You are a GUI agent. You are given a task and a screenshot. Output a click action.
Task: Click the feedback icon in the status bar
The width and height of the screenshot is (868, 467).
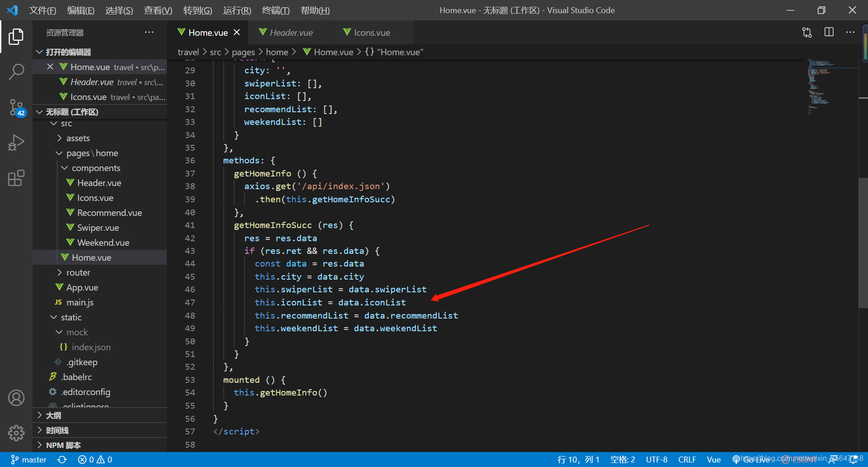point(832,460)
